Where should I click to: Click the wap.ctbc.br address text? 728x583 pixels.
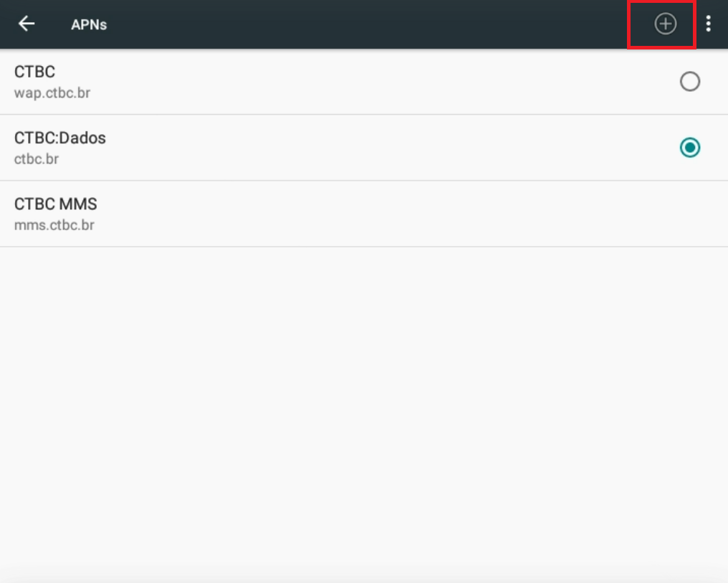52,93
